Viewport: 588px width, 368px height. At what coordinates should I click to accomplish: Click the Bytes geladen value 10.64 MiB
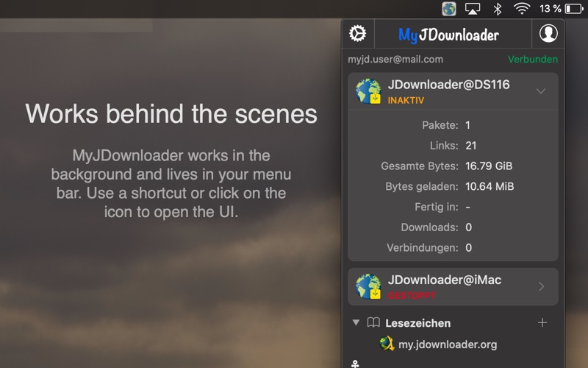(x=490, y=186)
